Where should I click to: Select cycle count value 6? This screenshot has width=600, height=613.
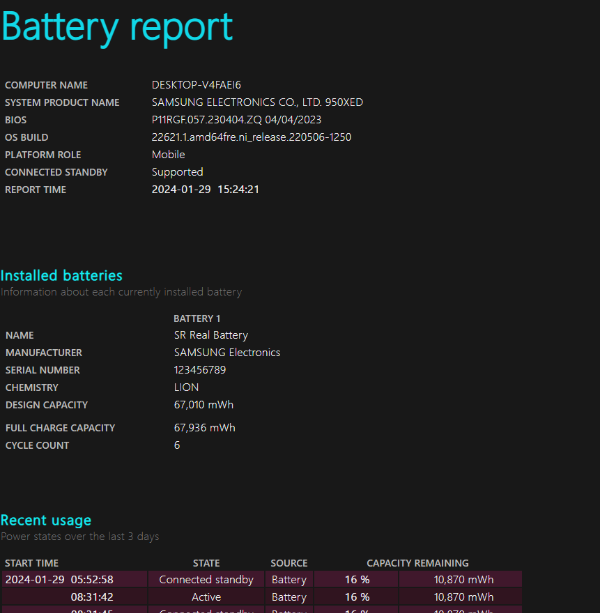pyautogui.click(x=177, y=445)
